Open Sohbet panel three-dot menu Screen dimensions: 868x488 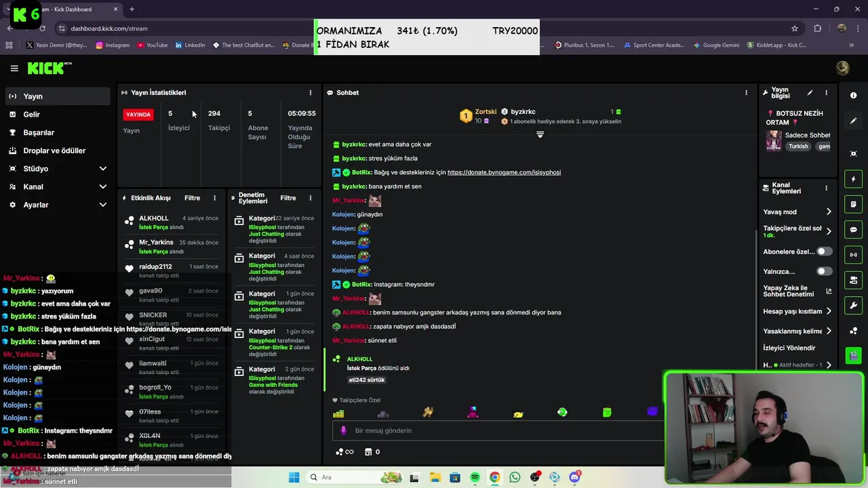tap(746, 93)
